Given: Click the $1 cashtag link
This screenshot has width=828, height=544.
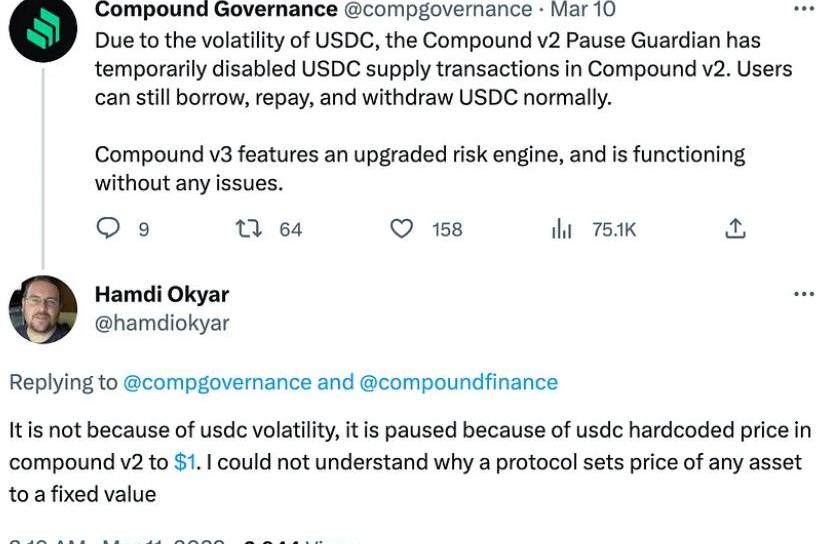Looking at the screenshot, I should pos(185,462).
